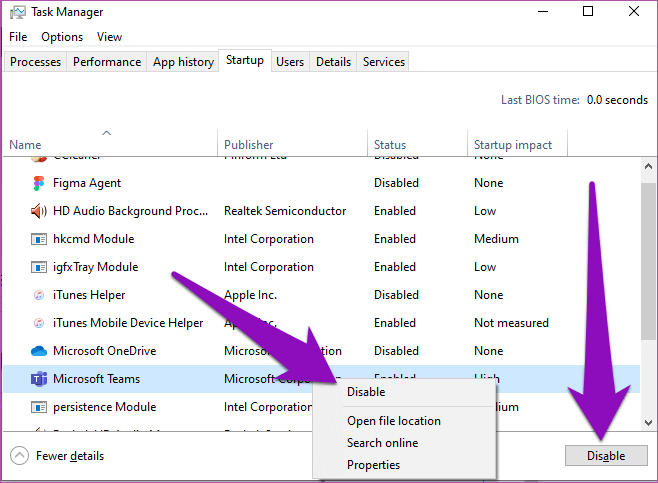The image size is (658, 483).
Task: Minimize the Task Manager window
Action: pyautogui.click(x=543, y=11)
